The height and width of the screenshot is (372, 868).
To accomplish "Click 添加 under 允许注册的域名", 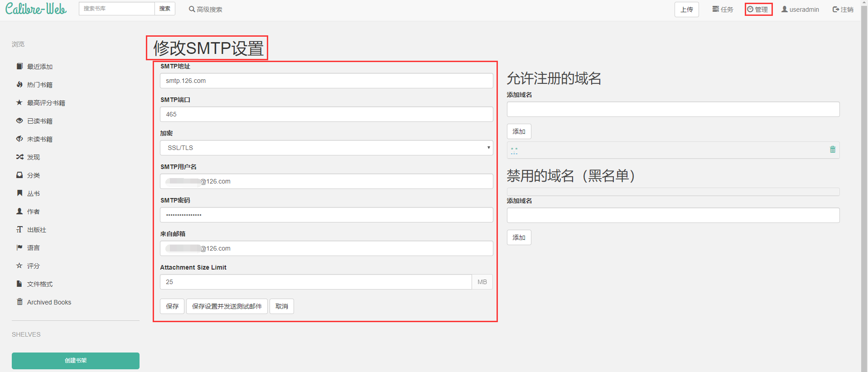I will [519, 131].
